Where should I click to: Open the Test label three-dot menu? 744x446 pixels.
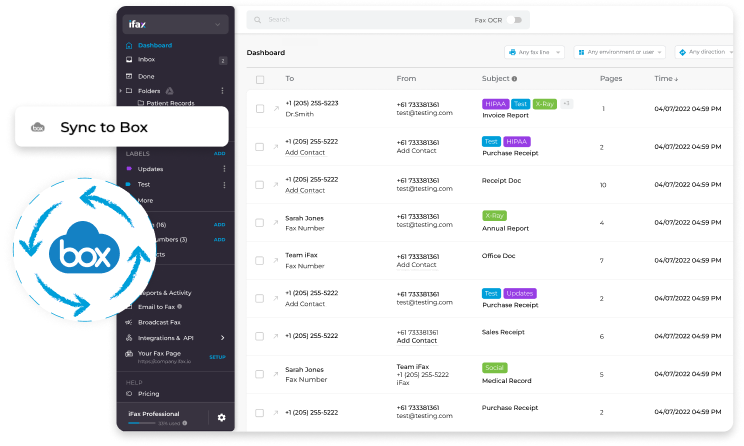coord(224,185)
